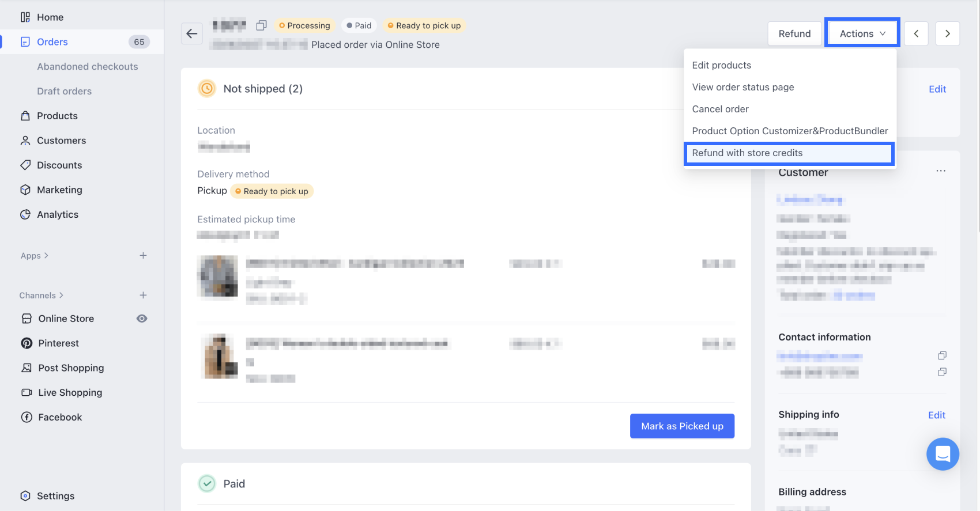
Task: Toggle Online Store preview eye icon
Action: [142, 319]
